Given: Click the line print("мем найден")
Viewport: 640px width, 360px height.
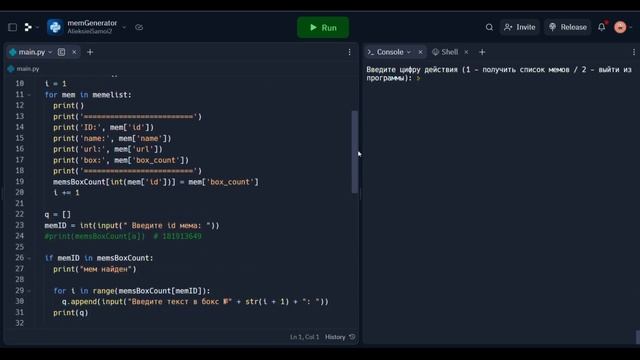Looking at the screenshot, I should pyautogui.click(x=95, y=269).
